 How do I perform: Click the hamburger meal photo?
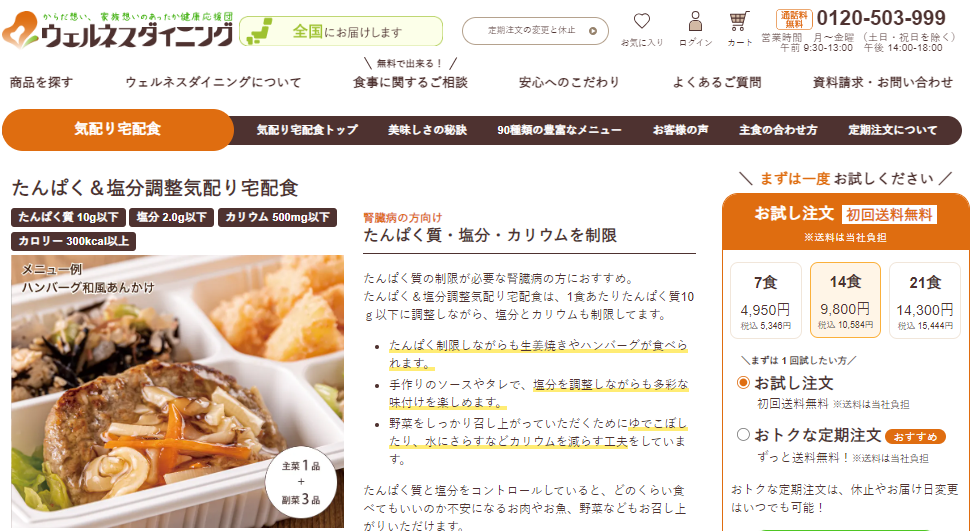177,392
